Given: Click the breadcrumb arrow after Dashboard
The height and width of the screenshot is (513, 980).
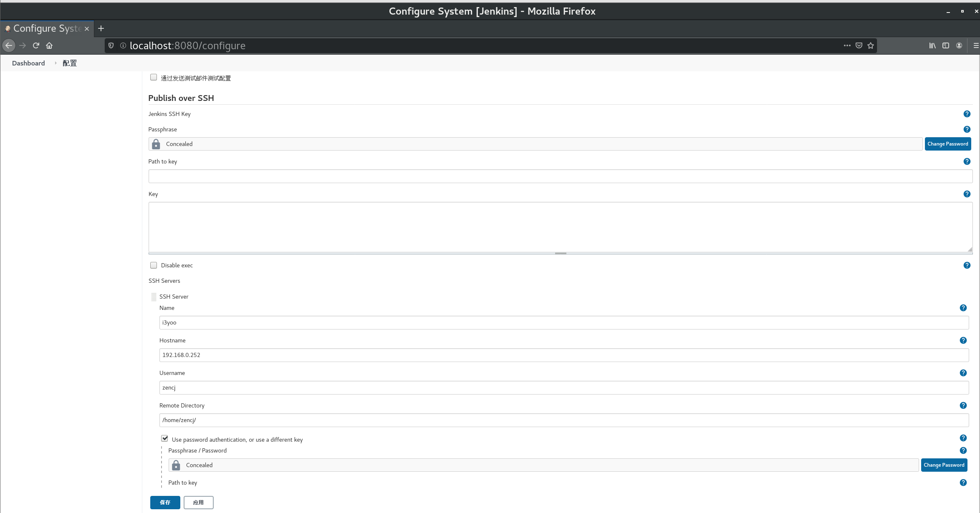Looking at the screenshot, I should (x=56, y=63).
